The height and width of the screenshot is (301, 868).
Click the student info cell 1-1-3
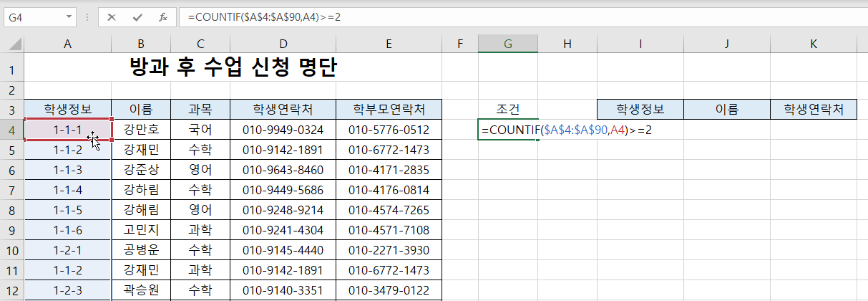click(67, 170)
